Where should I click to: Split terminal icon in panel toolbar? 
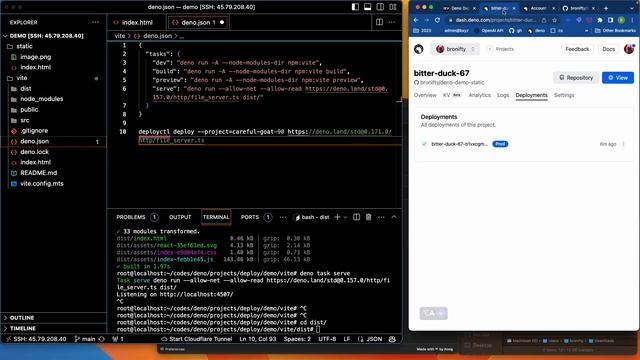point(356,217)
